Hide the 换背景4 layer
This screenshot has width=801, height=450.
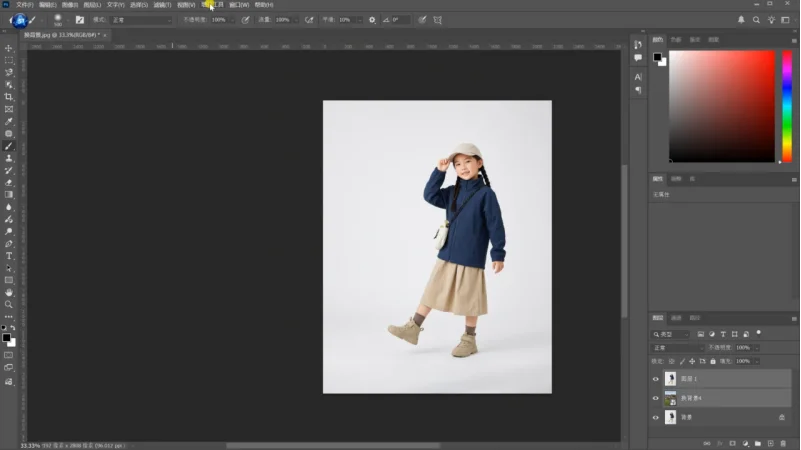655,398
